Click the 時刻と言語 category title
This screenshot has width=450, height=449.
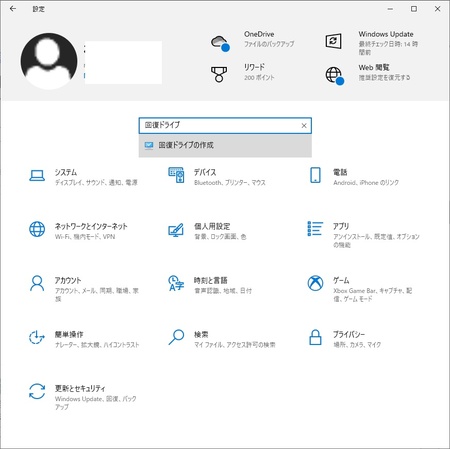coord(211,280)
